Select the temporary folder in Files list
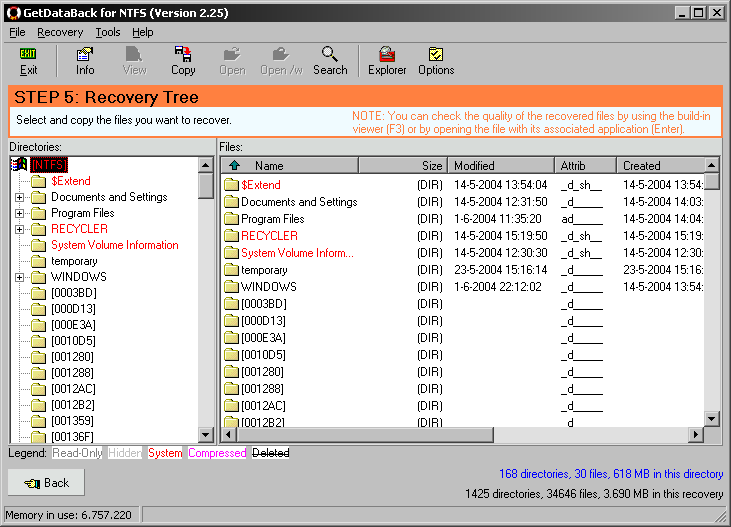The image size is (731, 527). pos(264,270)
